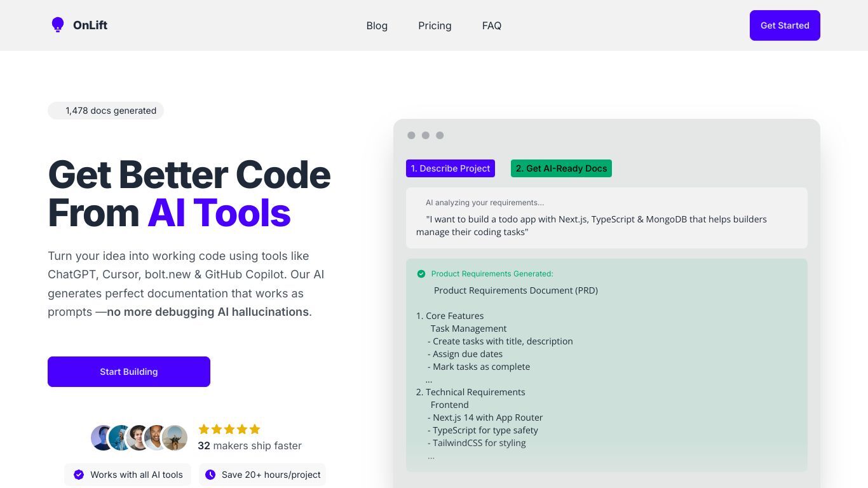Click the Start Building button
Image resolution: width=868 pixels, height=488 pixels.
[x=129, y=372]
